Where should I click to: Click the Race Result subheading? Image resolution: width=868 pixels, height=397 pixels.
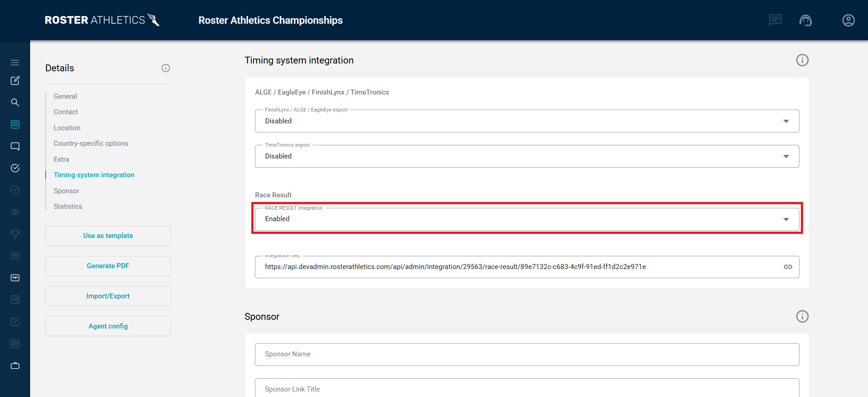click(x=273, y=195)
